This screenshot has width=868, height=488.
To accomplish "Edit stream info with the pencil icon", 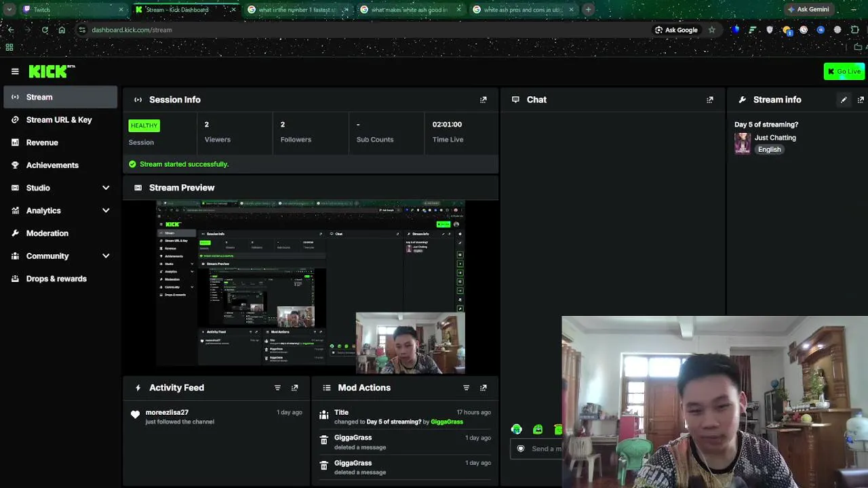I will (x=844, y=100).
